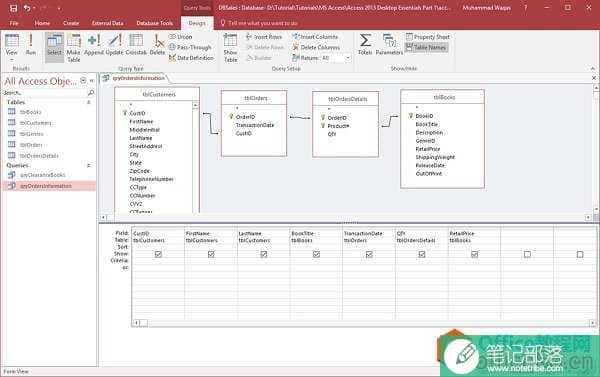The width and height of the screenshot is (600, 377).
Task: Click the tblCustomers field list scrollbar
Action: pyautogui.click(x=196, y=157)
